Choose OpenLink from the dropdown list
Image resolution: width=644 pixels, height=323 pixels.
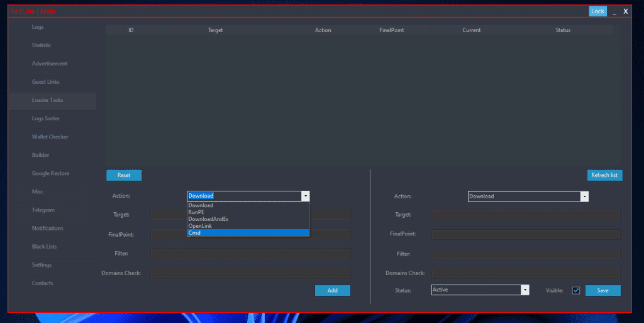click(x=200, y=226)
